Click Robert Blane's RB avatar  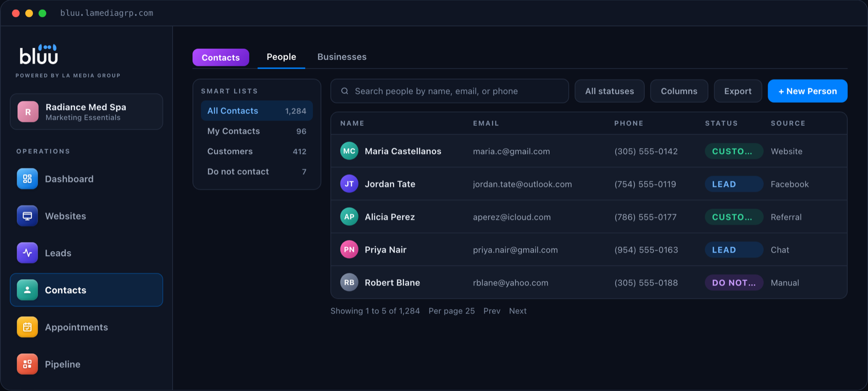click(349, 283)
